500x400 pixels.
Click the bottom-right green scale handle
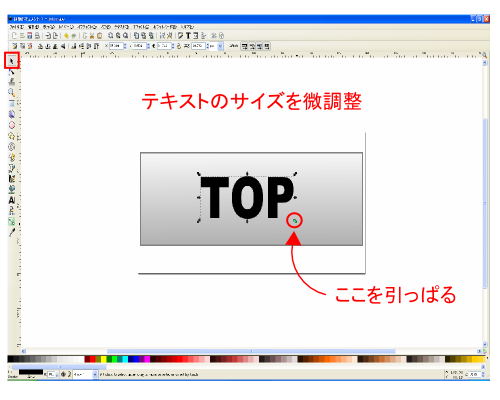point(295,221)
